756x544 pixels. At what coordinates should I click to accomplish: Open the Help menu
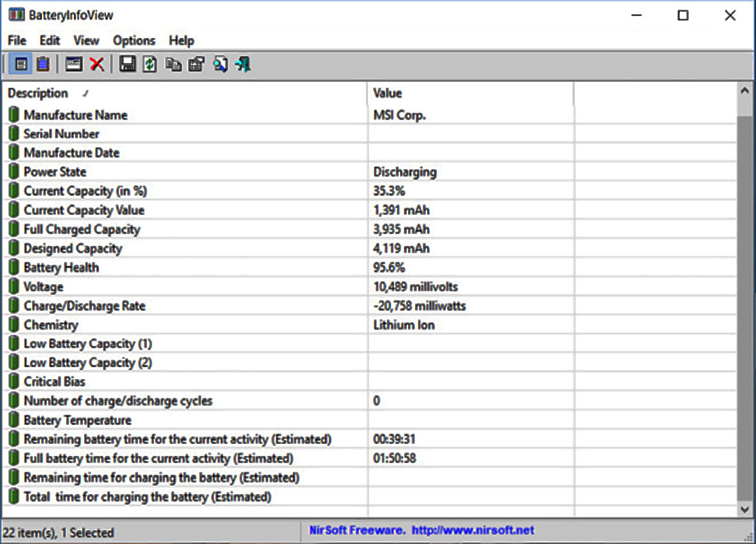181,40
